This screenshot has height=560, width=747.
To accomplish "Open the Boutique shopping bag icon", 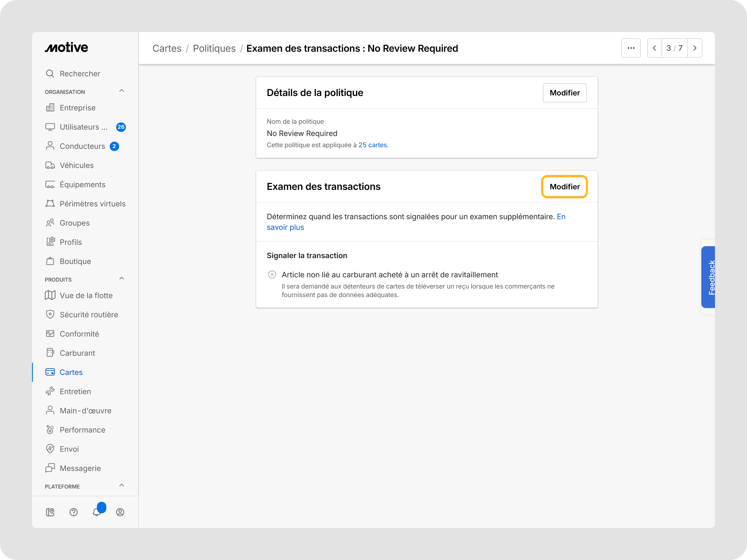I will pos(50,261).
